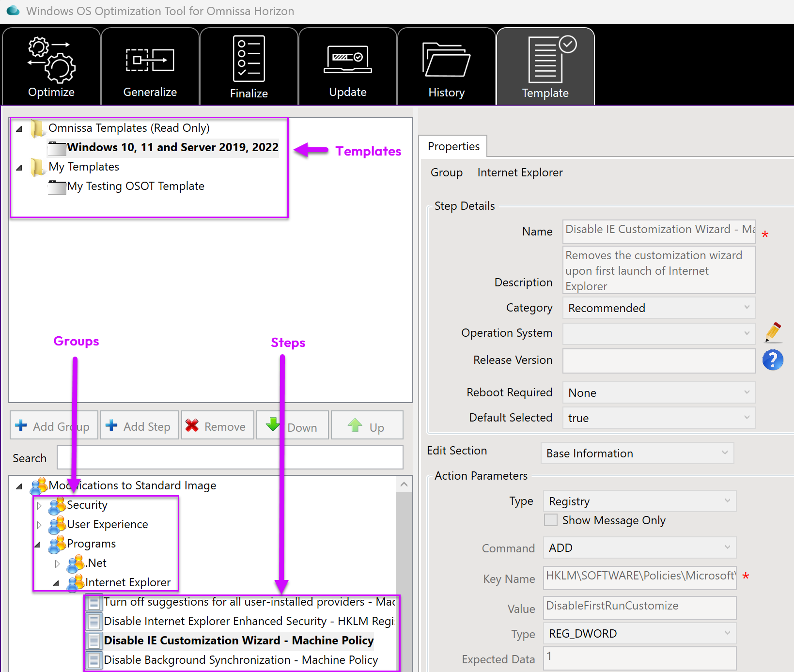Screen dimensions: 794x672
Task: Click the User Experience group icon
Action: 57,525
